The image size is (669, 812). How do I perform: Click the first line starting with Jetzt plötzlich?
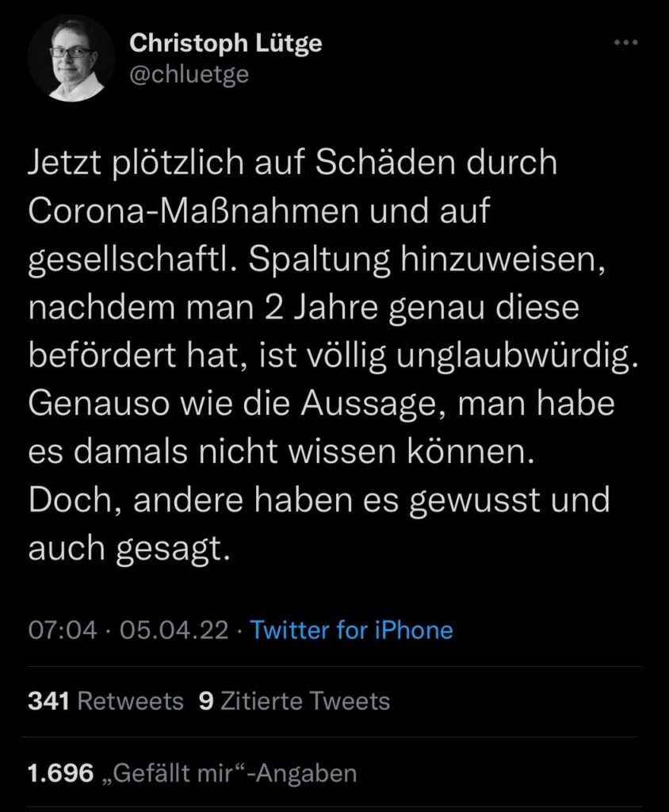pyautogui.click(x=293, y=166)
